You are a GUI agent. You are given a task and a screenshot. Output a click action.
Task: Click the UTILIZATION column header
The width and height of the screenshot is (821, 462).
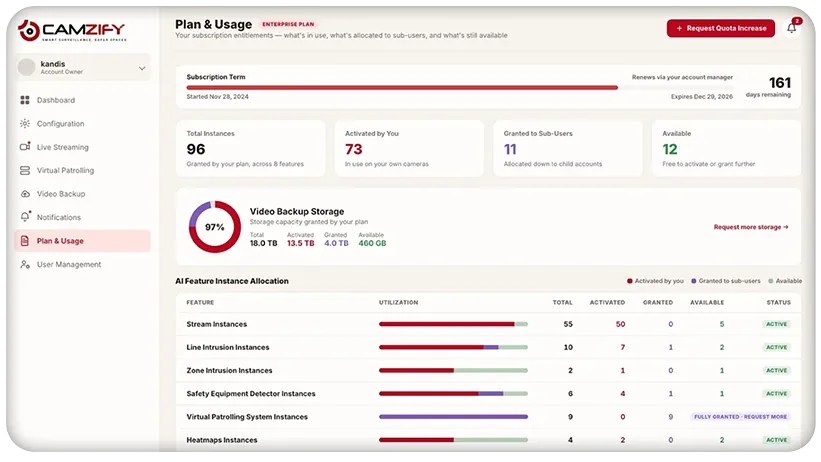click(x=398, y=302)
